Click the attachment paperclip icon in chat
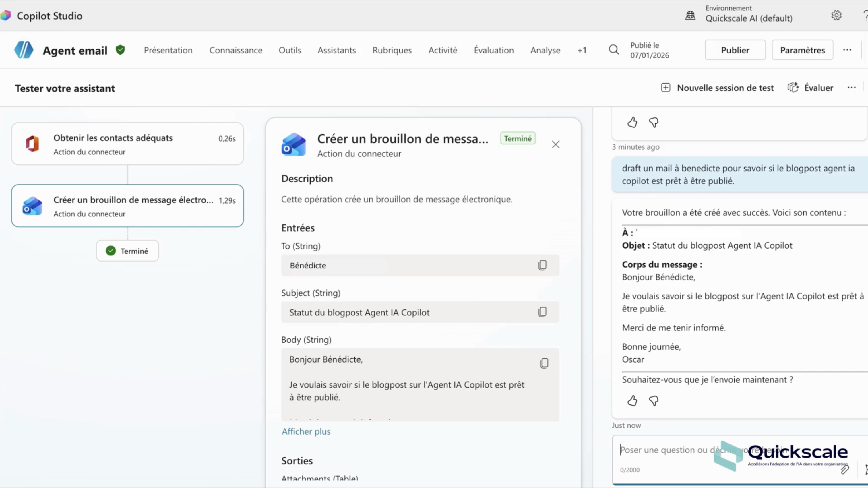 [x=844, y=469]
